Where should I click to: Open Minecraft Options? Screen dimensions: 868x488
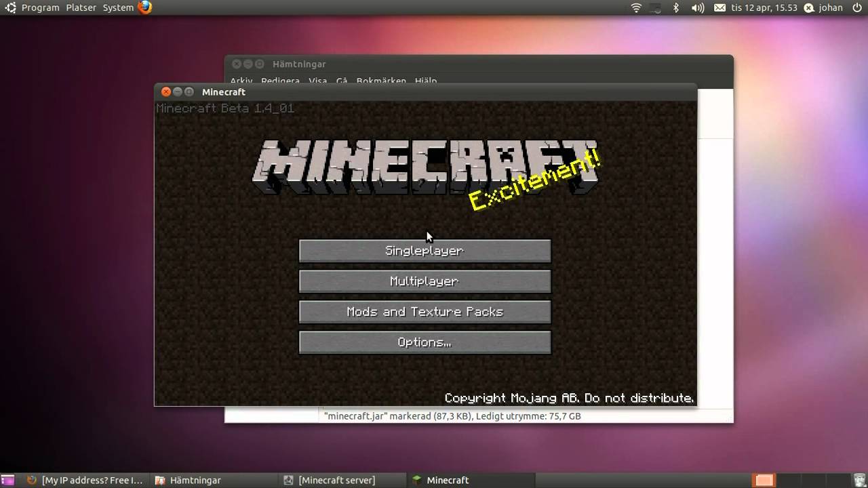coord(425,342)
